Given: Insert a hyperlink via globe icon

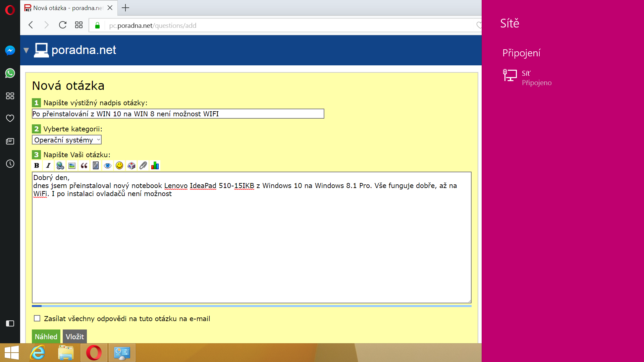Looking at the screenshot, I should point(60,166).
